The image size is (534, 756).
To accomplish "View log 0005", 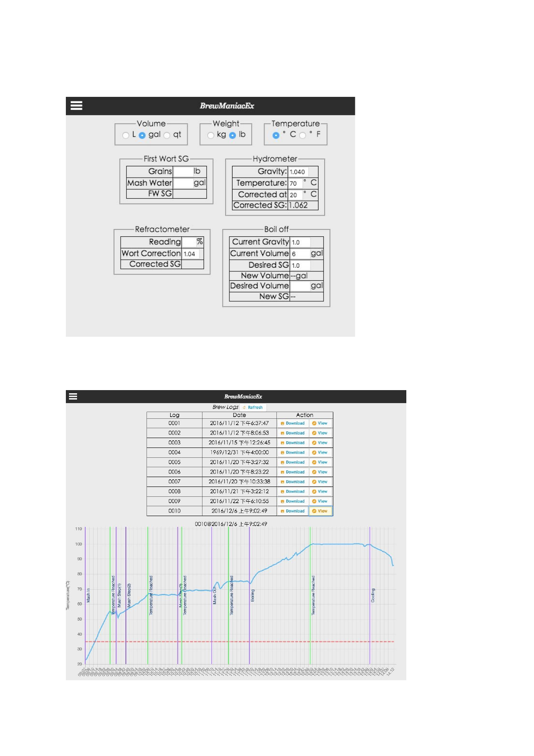I will [x=320, y=462].
